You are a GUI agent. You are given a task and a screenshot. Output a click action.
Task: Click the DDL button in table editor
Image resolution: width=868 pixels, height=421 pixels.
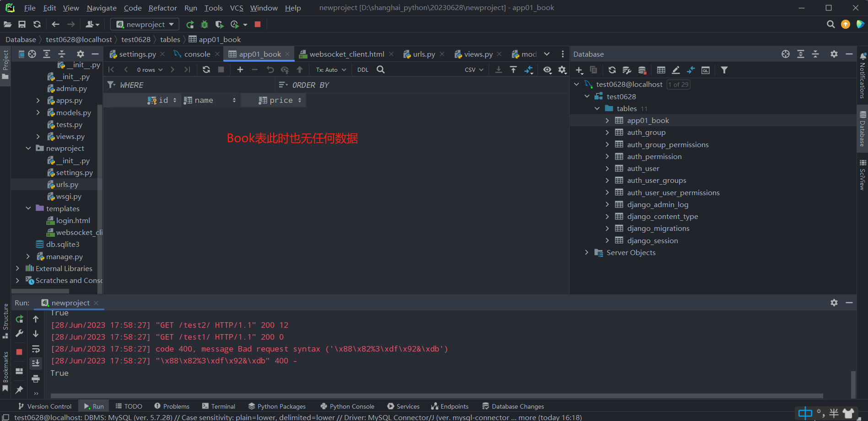point(363,69)
